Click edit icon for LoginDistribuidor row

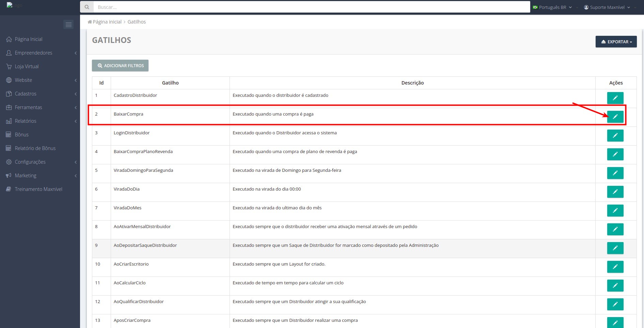click(615, 136)
